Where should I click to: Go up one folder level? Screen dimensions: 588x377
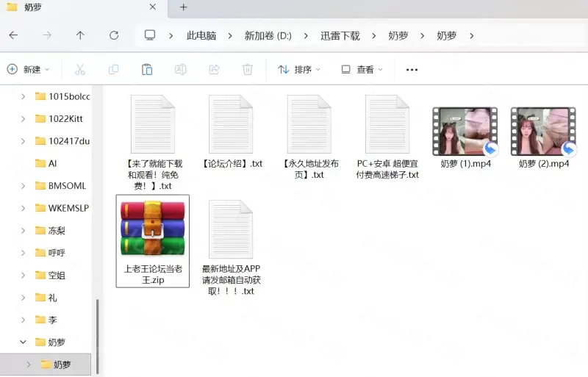tap(80, 35)
